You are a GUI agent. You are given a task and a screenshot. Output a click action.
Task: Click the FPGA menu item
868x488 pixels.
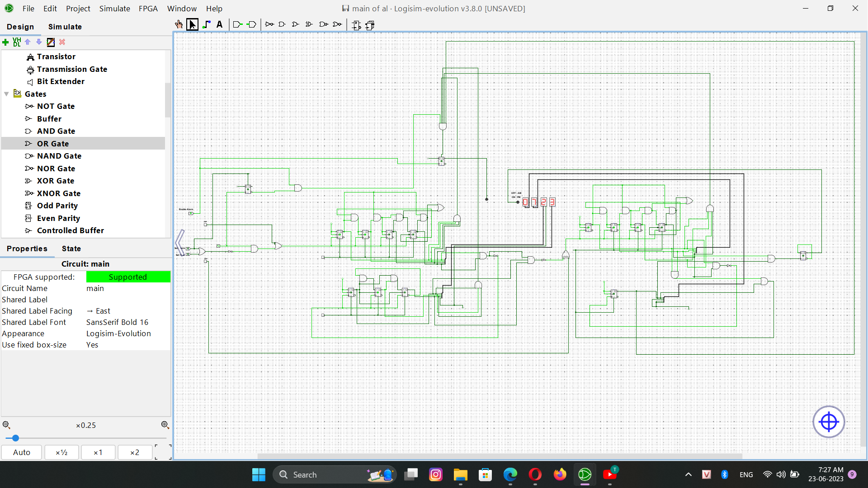coord(148,8)
